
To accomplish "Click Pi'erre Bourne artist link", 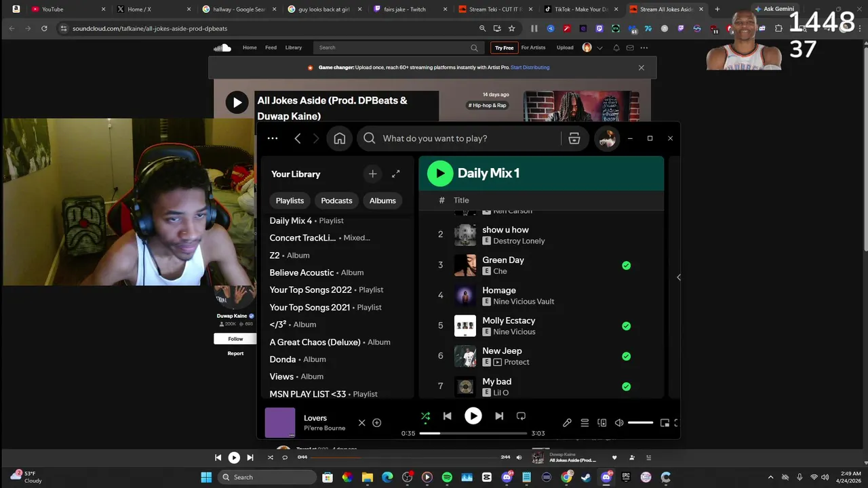I will [324, 428].
